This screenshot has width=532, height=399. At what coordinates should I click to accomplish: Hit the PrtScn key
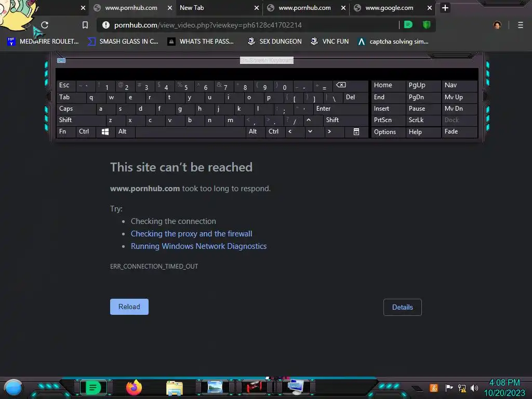[389, 120]
